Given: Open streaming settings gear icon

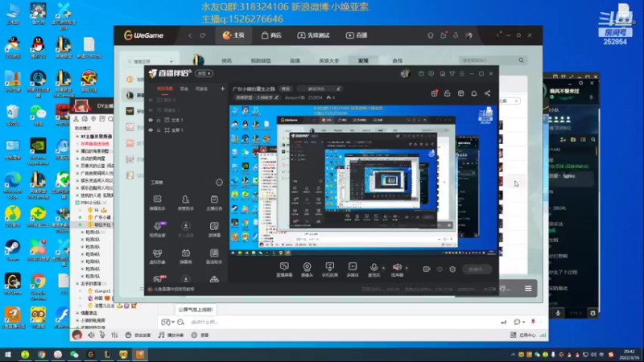Looking at the screenshot, I should click(452, 269).
